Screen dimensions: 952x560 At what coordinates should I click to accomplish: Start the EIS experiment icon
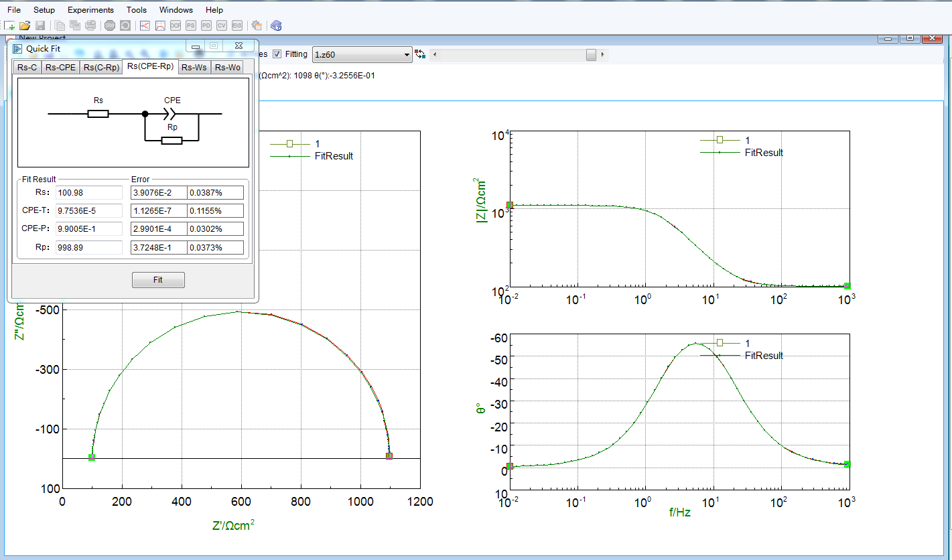click(237, 25)
